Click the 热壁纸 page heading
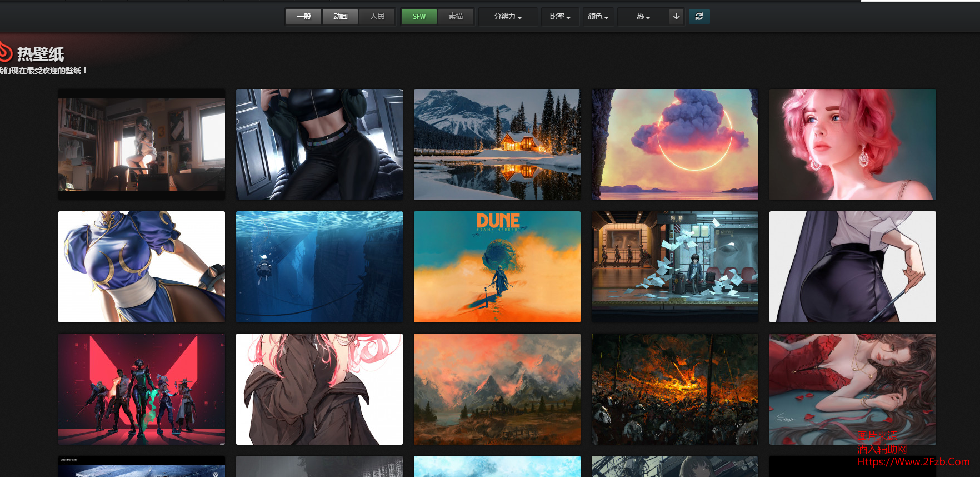The height and width of the screenshot is (477, 980). [x=41, y=54]
